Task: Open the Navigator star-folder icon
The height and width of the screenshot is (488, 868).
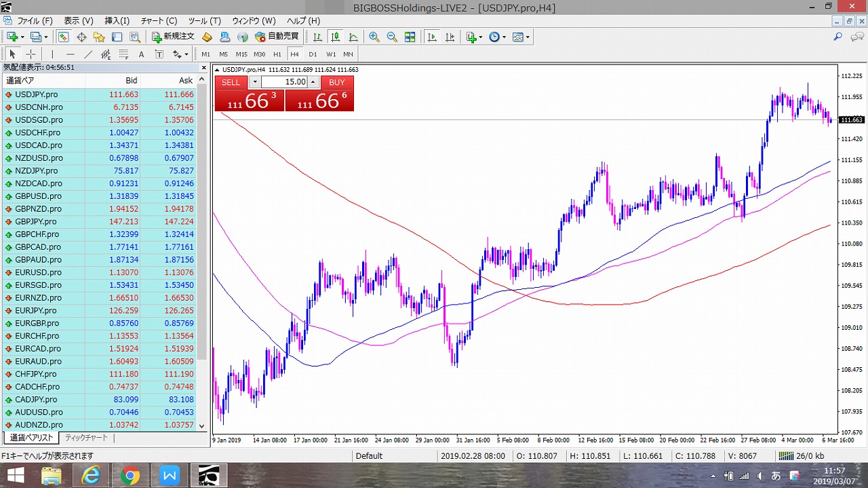Action: click(99, 37)
